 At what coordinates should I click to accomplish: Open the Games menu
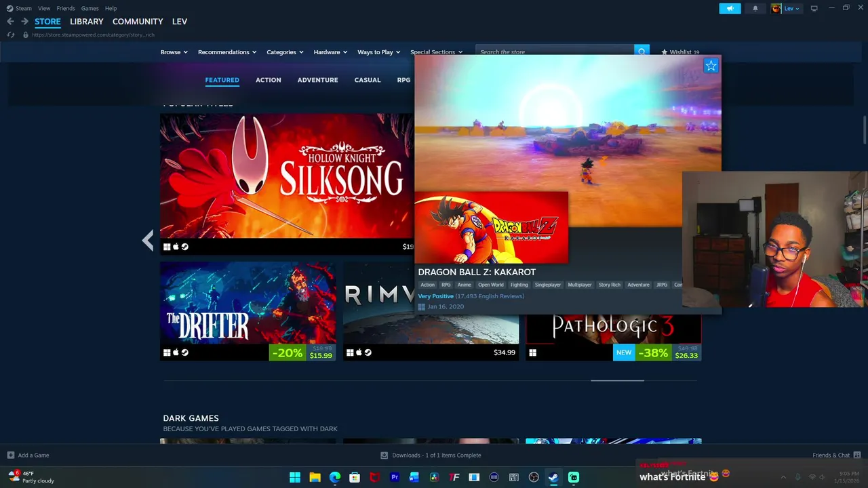pyautogui.click(x=90, y=8)
